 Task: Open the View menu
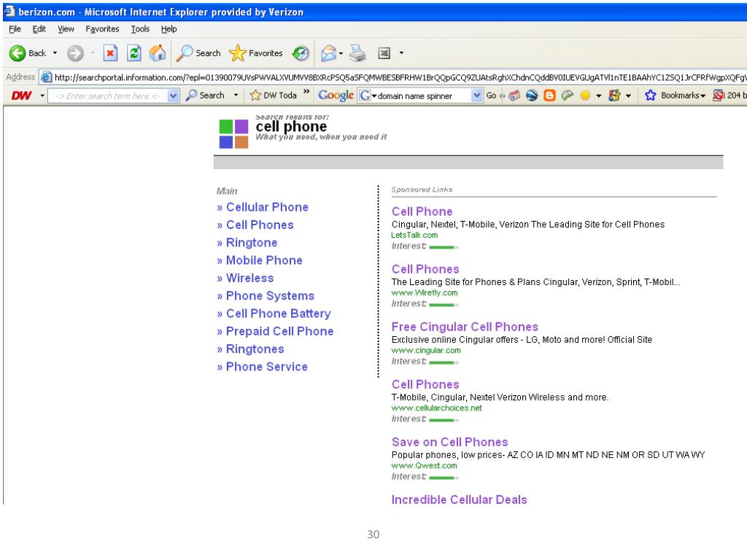point(66,29)
